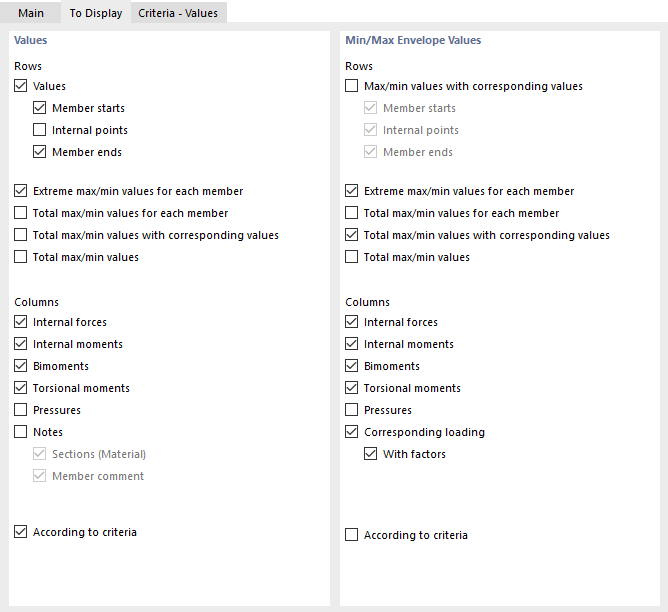This screenshot has width=668, height=612.
Task: Uncheck envelope Total max/min values with corresponding values
Action: tap(352, 235)
